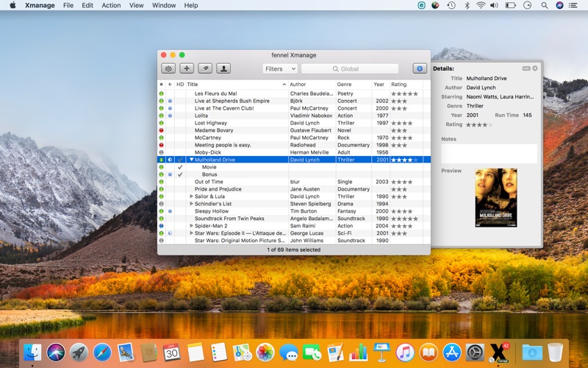Expand the Sailor & Lula entry

point(192,197)
